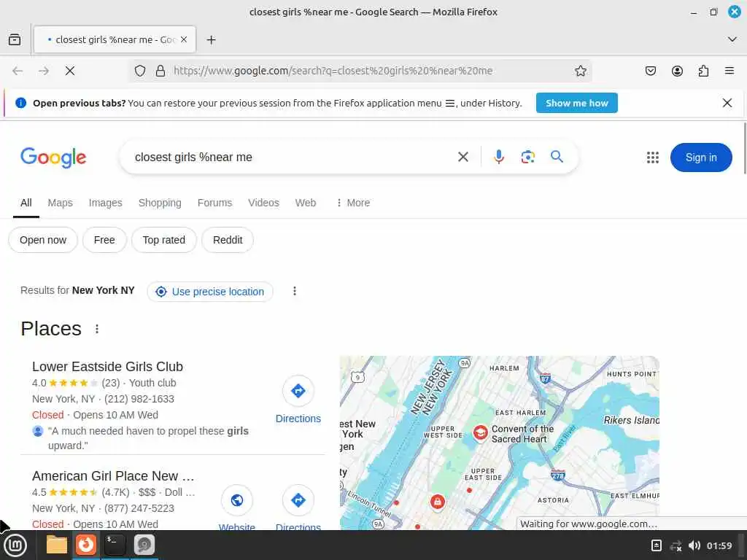Open terminal from taskbar
Screen dimensions: 747x560
point(115,545)
